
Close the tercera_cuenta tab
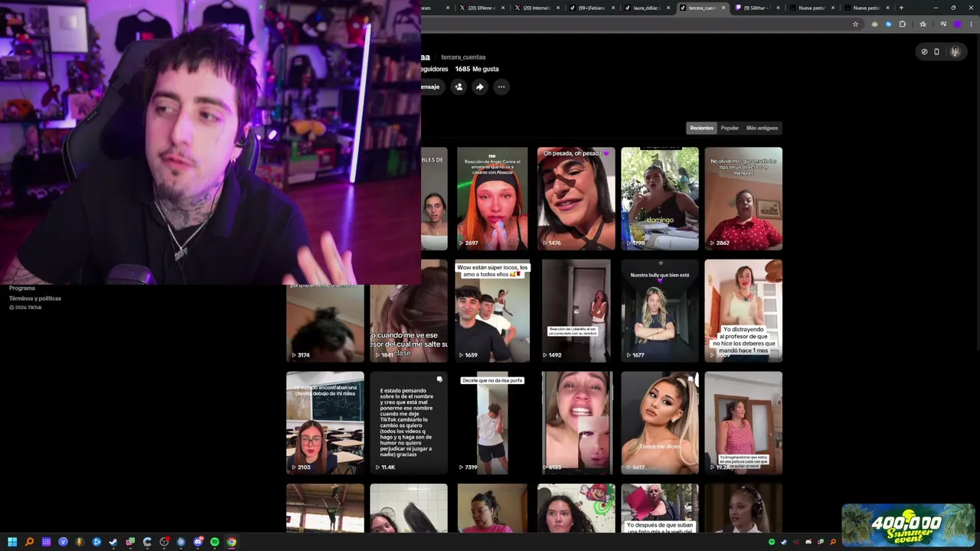point(724,8)
